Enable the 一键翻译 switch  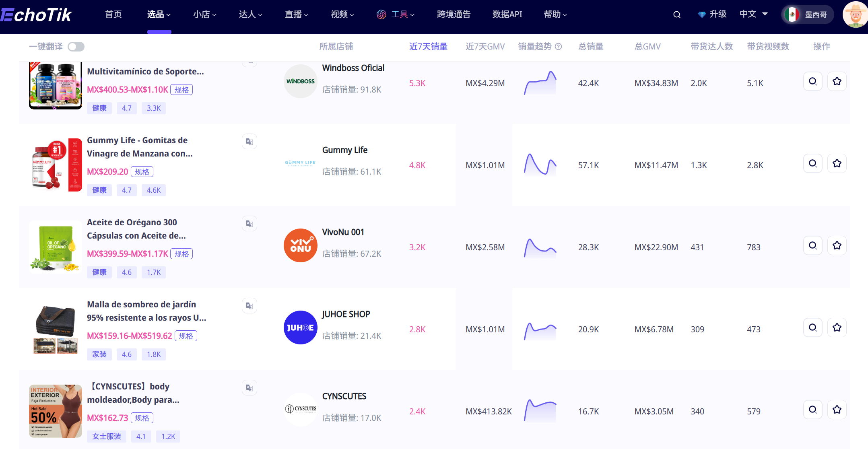[x=76, y=46]
